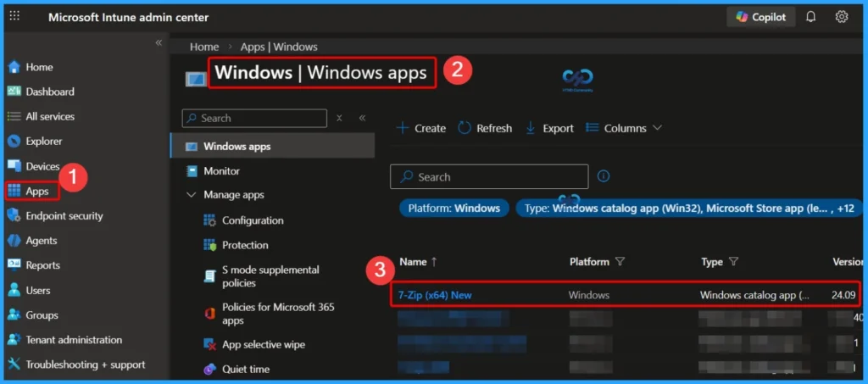
Task: Click the Reports icon in sidebar
Action: [x=14, y=265]
